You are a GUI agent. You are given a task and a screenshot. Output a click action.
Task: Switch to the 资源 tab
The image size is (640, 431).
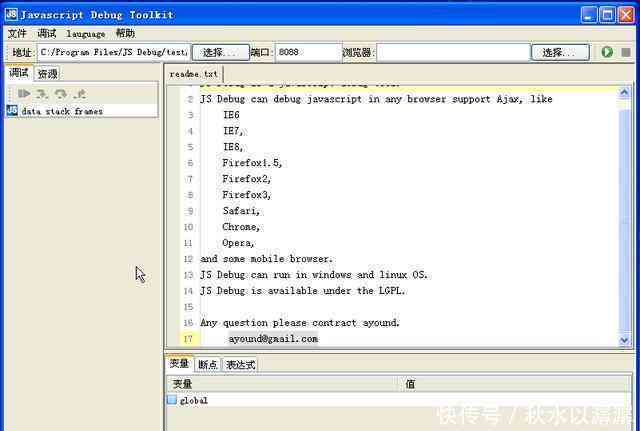click(47, 74)
